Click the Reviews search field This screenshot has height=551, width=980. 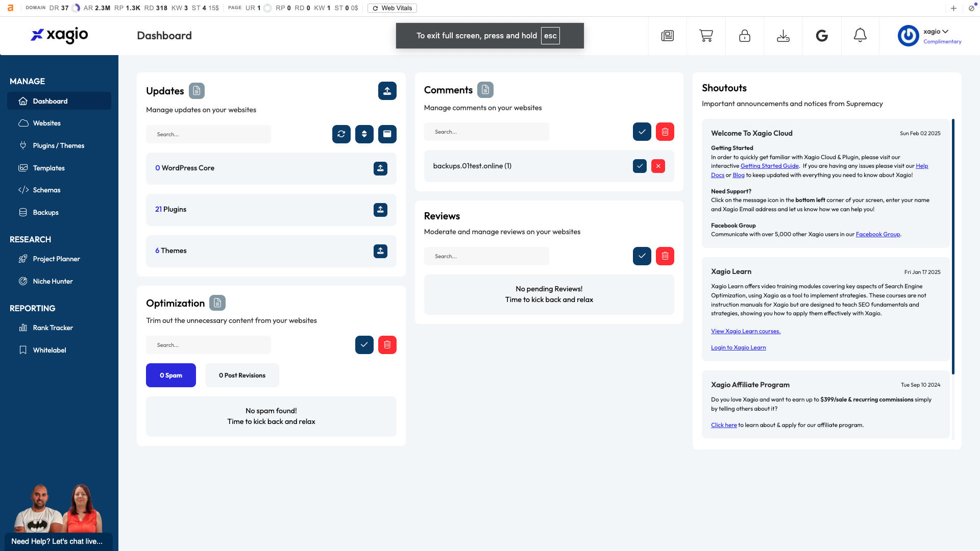(486, 256)
